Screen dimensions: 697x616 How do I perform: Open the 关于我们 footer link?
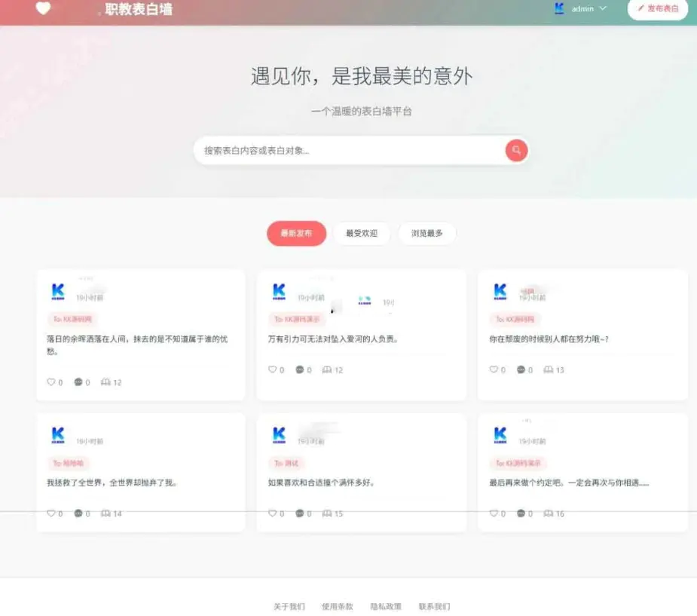coord(289,606)
